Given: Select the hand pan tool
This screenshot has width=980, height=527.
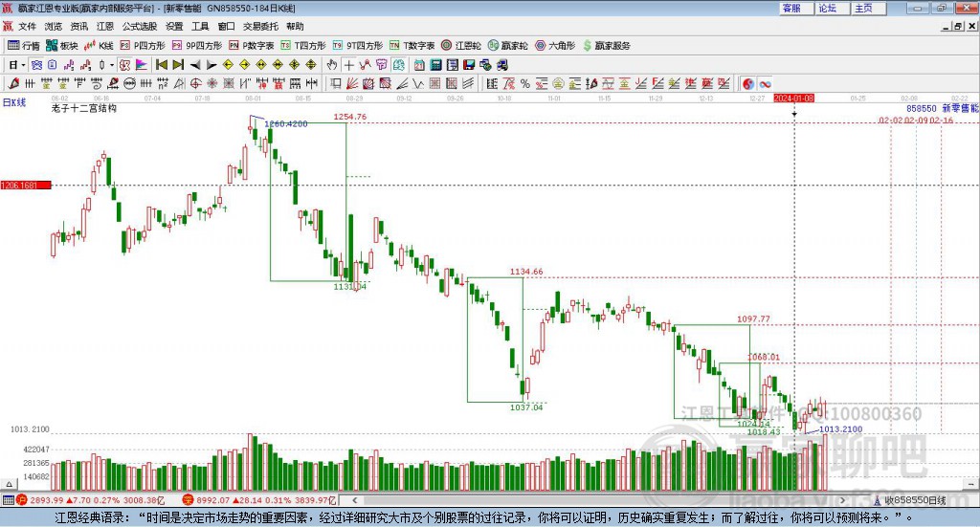Looking at the screenshot, I should (x=332, y=65).
